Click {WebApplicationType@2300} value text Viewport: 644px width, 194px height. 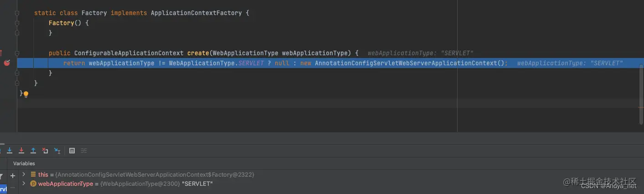coord(140,184)
